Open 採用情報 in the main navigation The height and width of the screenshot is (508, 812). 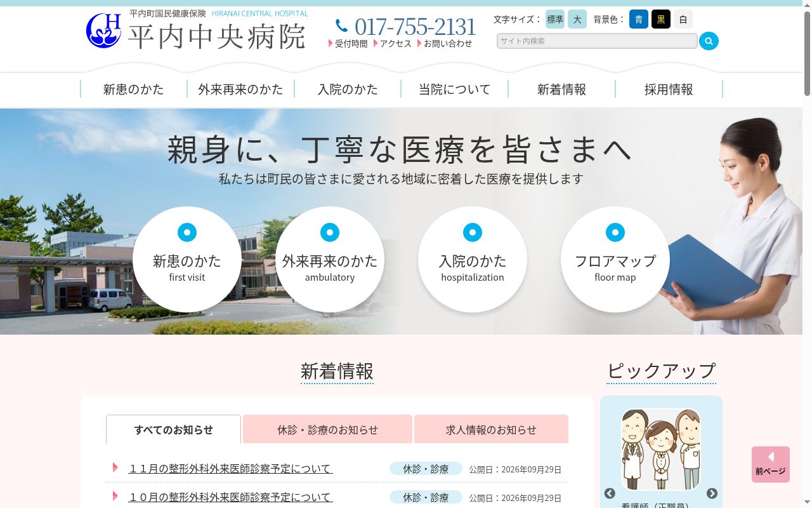tap(669, 90)
